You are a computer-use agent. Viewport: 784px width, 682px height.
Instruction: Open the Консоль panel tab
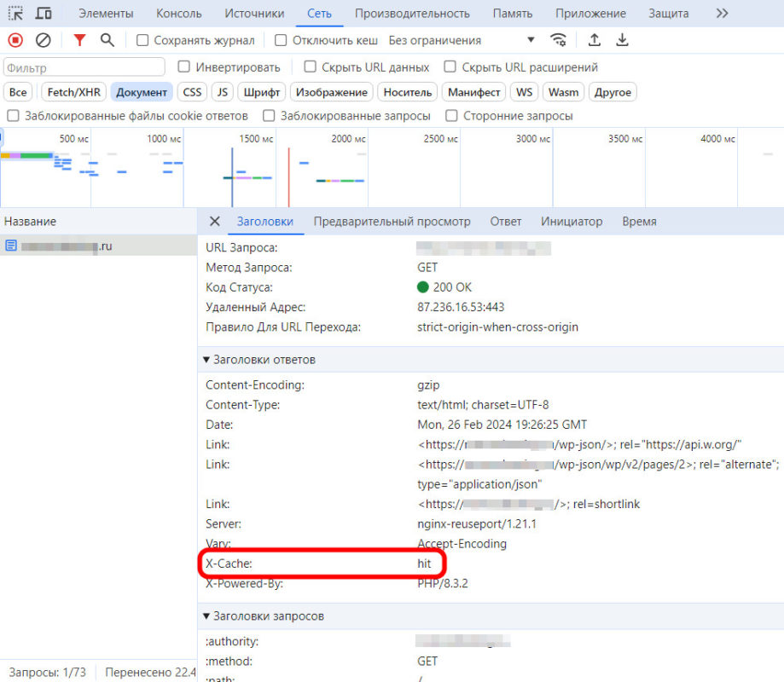point(179,13)
